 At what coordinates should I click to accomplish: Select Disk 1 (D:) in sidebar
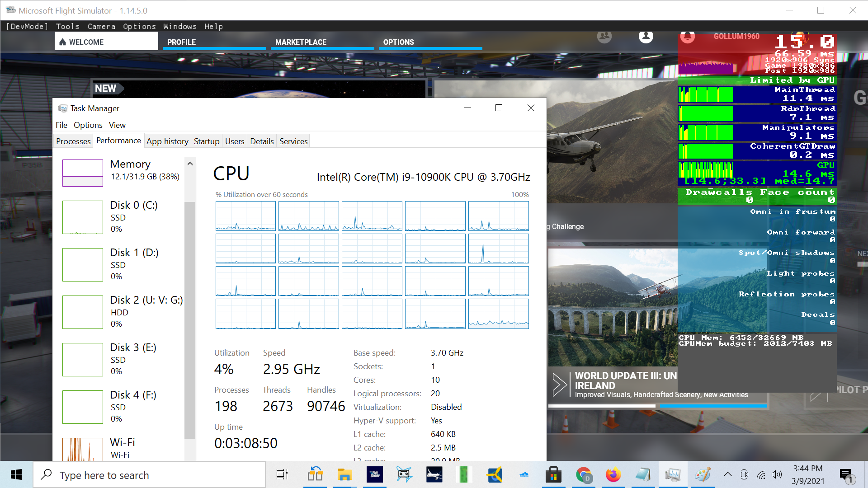122,264
